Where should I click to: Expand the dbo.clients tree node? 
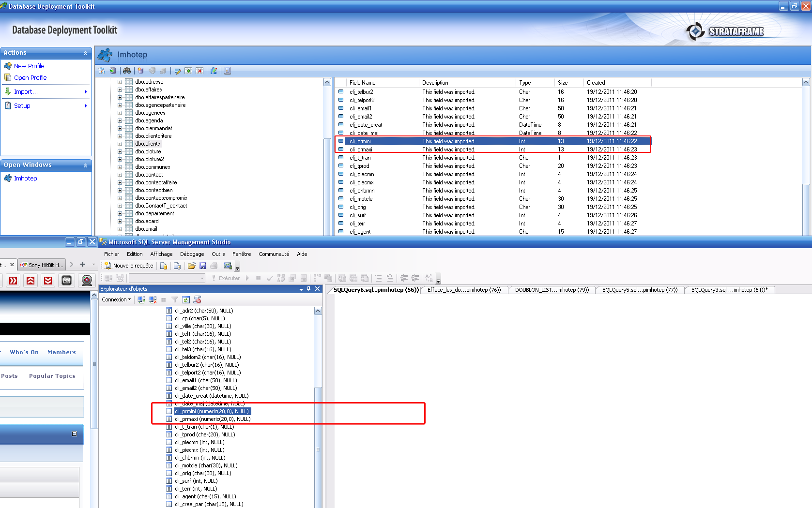120,144
